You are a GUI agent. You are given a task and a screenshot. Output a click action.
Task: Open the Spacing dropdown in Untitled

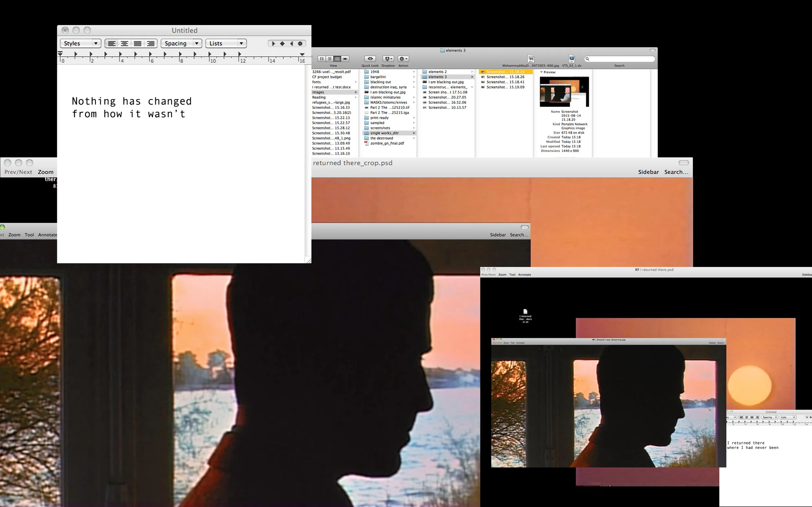coord(181,43)
